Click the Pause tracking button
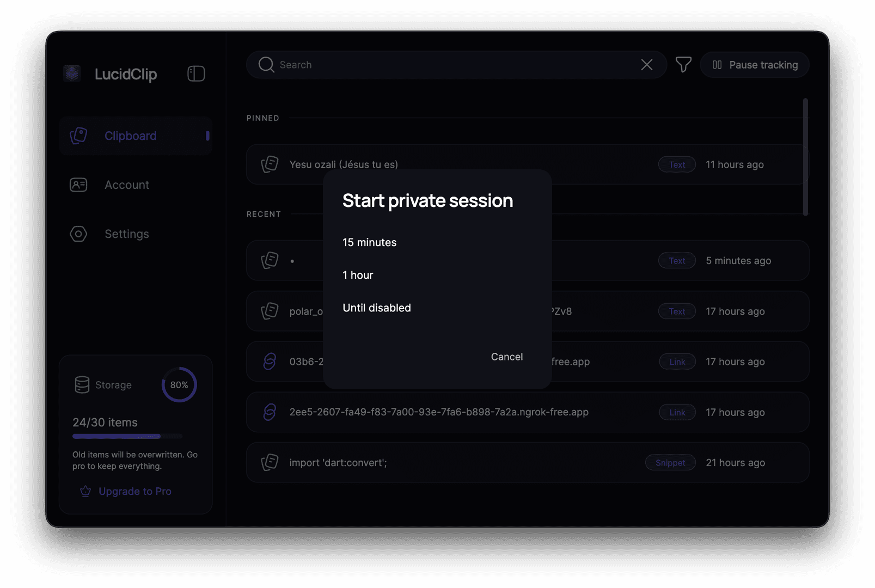This screenshot has width=875, height=588. tap(755, 64)
